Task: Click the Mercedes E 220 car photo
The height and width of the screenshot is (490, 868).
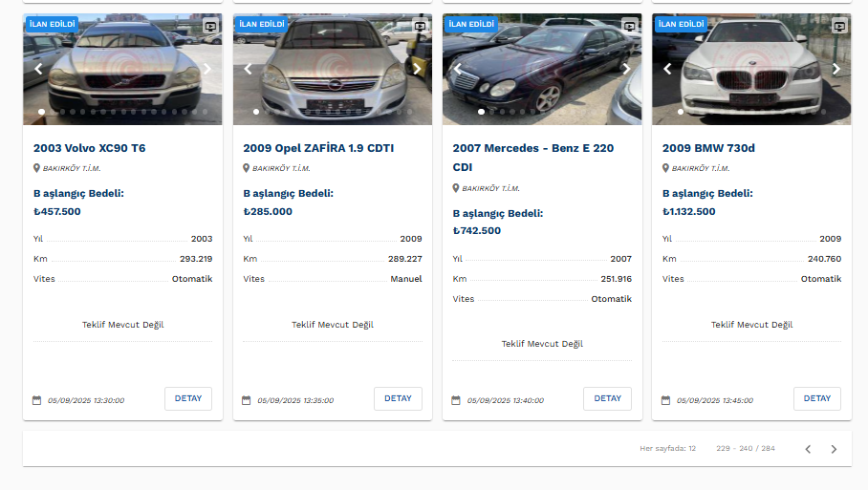Action: 542,69
